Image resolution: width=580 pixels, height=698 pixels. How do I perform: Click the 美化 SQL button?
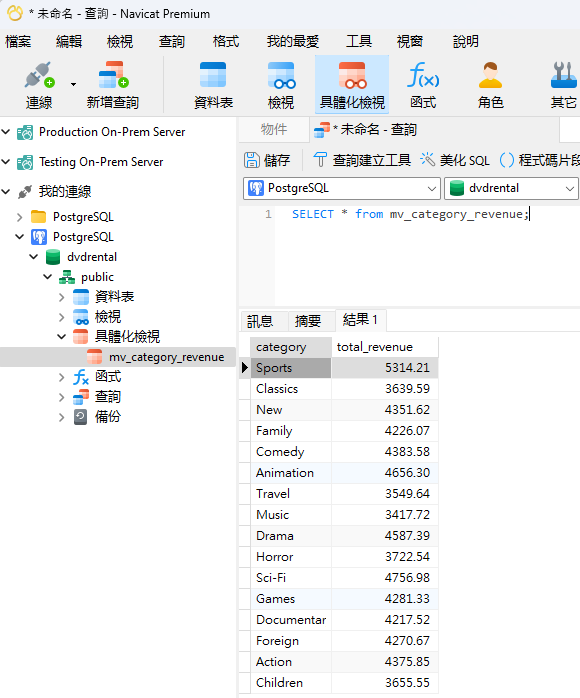point(454,160)
